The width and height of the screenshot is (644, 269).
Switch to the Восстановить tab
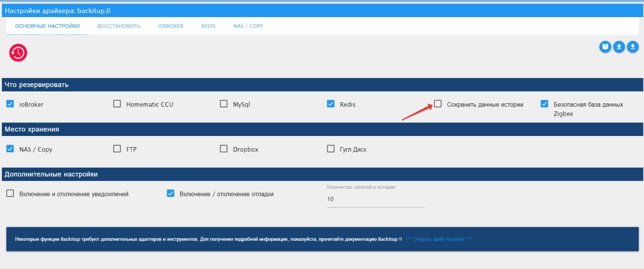[x=119, y=26]
